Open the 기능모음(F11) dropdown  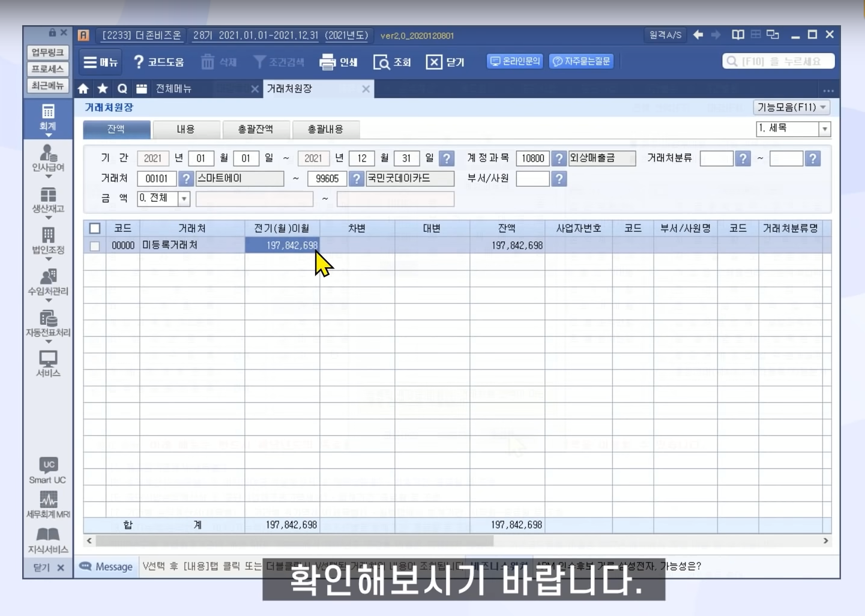point(792,107)
